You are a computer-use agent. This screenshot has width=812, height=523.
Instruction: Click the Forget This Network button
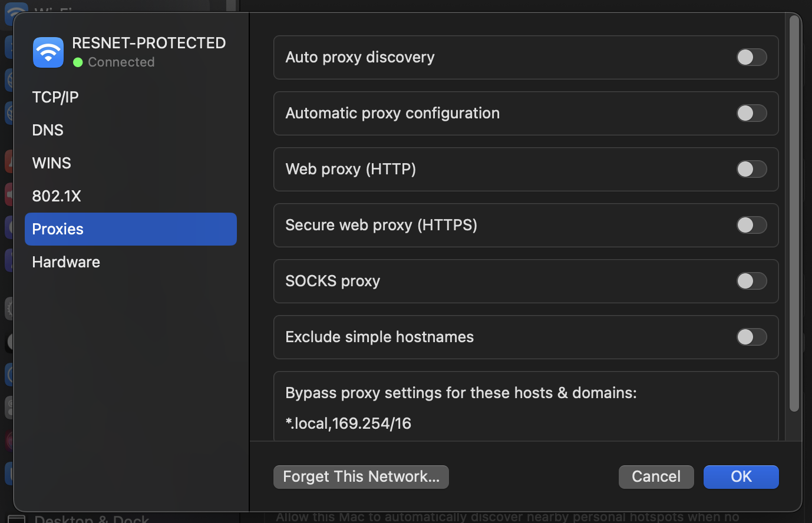[x=361, y=477]
